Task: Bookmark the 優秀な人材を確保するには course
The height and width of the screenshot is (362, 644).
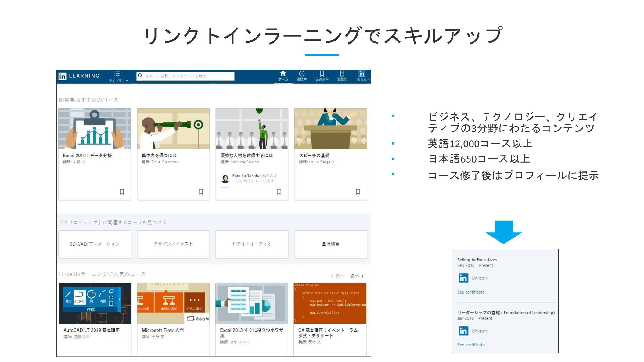Action: 279,192
